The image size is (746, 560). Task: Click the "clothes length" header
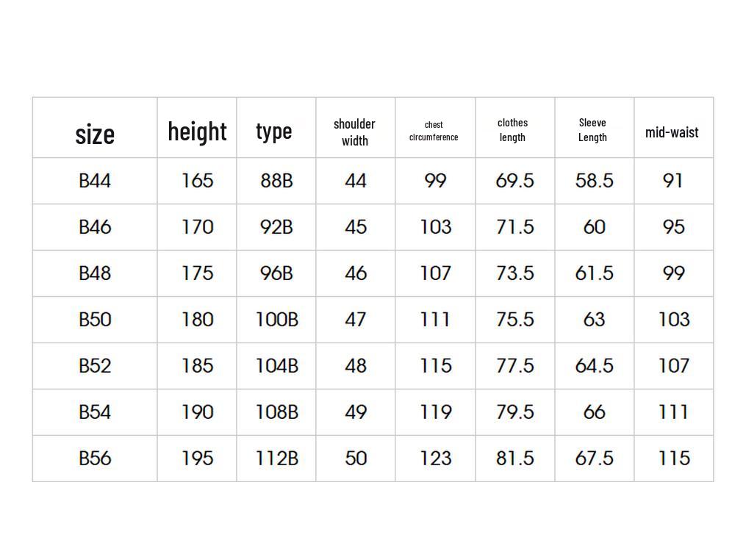[513, 130]
